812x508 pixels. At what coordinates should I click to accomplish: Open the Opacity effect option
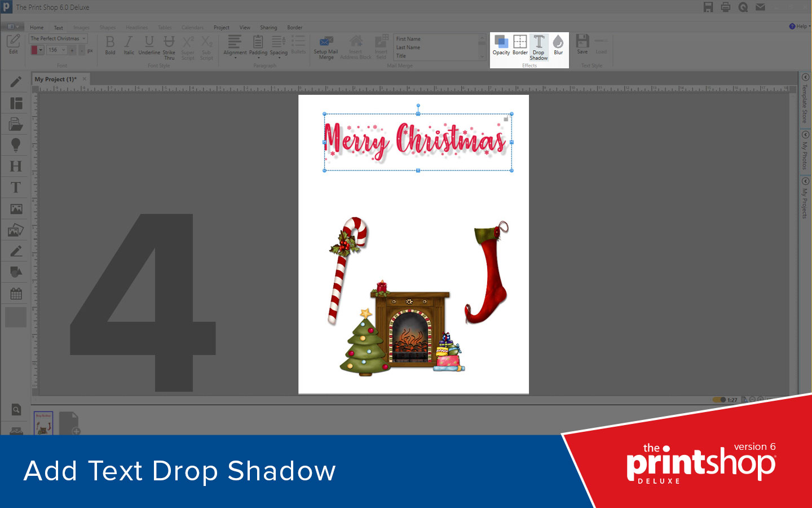pyautogui.click(x=501, y=45)
